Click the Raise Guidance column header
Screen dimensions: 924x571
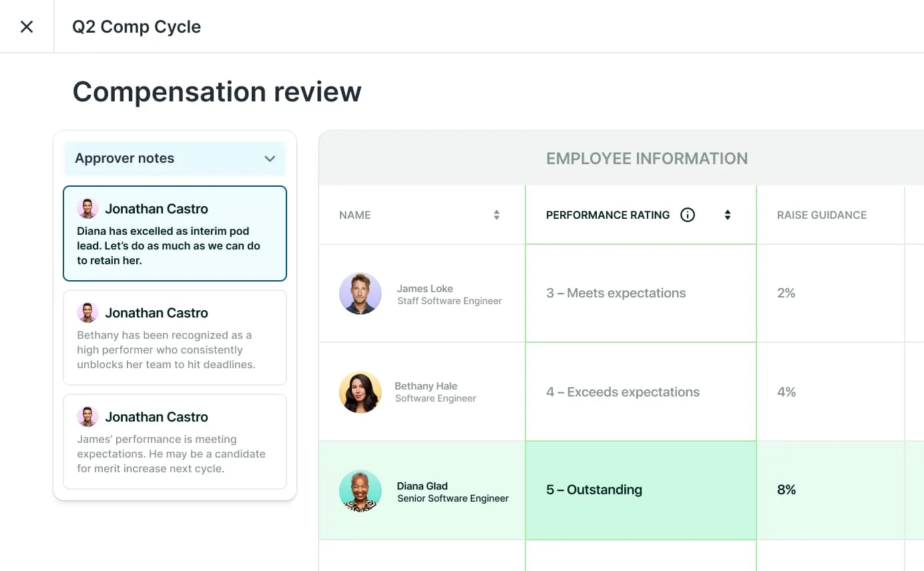[821, 215]
